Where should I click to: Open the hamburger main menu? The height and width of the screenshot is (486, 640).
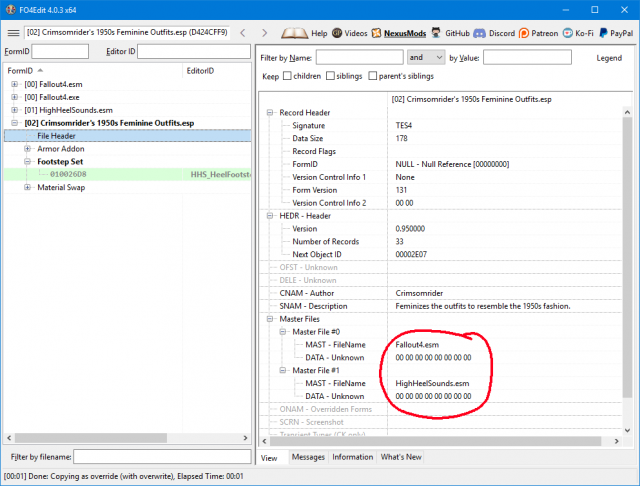pos(13,33)
